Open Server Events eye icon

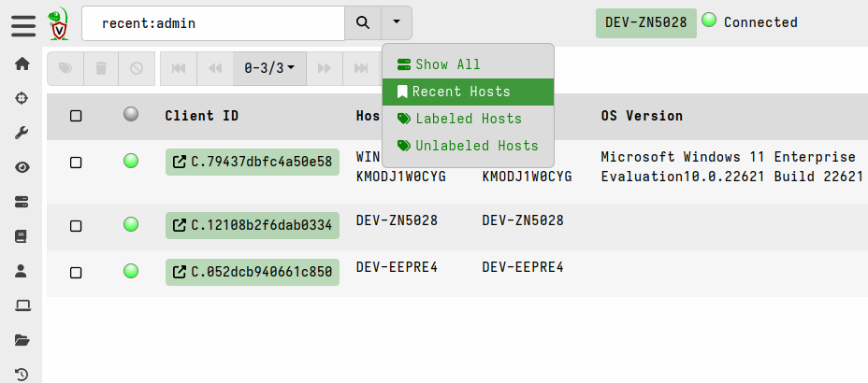click(x=22, y=167)
